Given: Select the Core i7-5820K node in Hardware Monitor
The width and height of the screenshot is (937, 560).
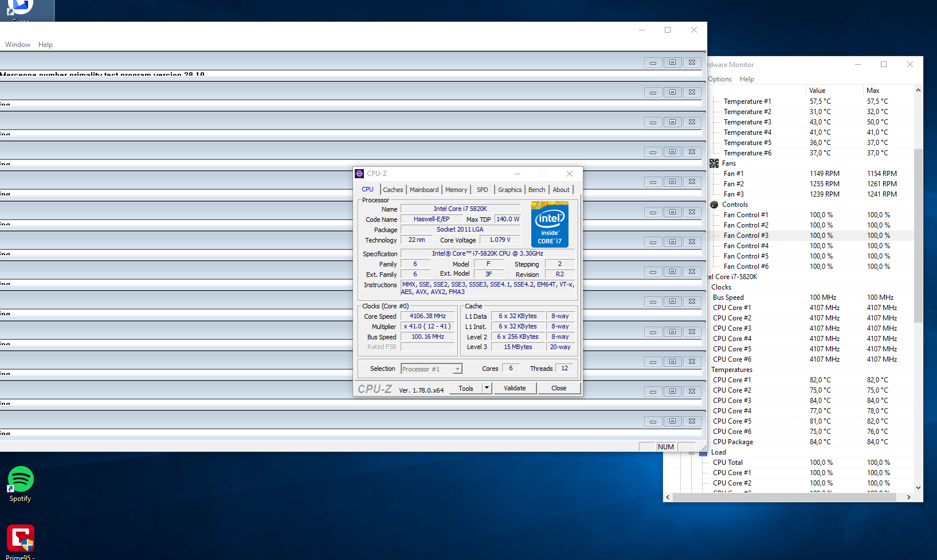Looking at the screenshot, I should click(810, 277).
